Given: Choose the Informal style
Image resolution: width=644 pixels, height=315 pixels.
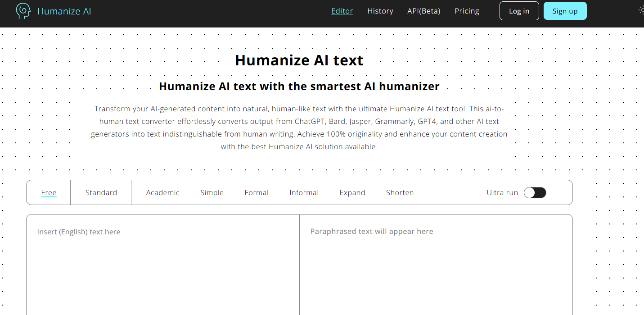Looking at the screenshot, I should coord(304,192).
